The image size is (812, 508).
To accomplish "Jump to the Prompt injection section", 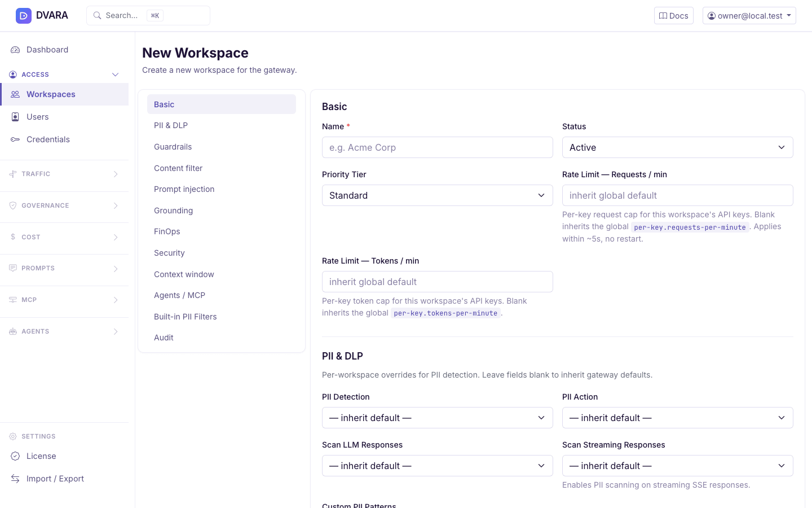I will (x=221, y=189).
